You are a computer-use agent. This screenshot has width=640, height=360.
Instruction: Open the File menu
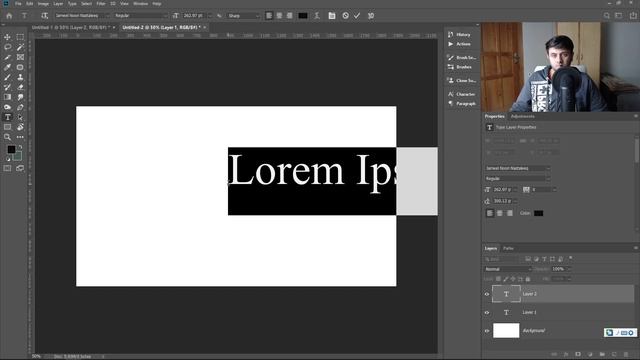[18, 4]
